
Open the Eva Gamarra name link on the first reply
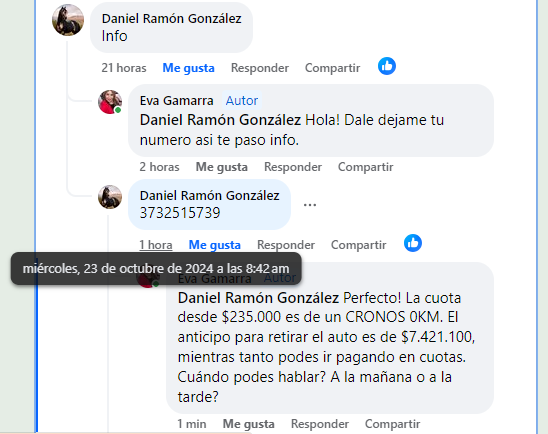176,101
